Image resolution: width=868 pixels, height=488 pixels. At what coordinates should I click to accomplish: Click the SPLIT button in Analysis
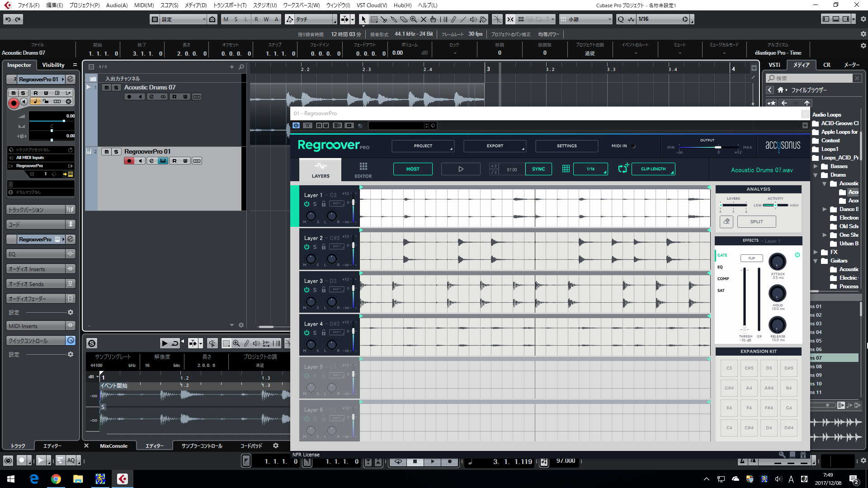756,221
